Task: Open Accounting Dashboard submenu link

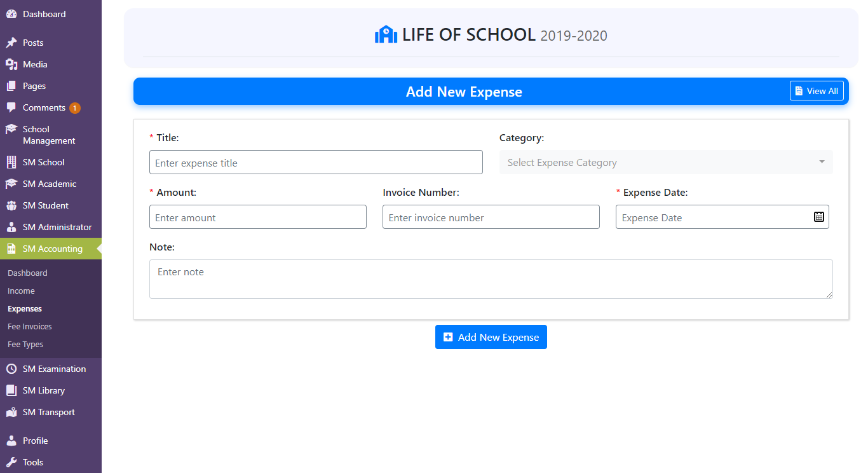Action: [x=27, y=273]
